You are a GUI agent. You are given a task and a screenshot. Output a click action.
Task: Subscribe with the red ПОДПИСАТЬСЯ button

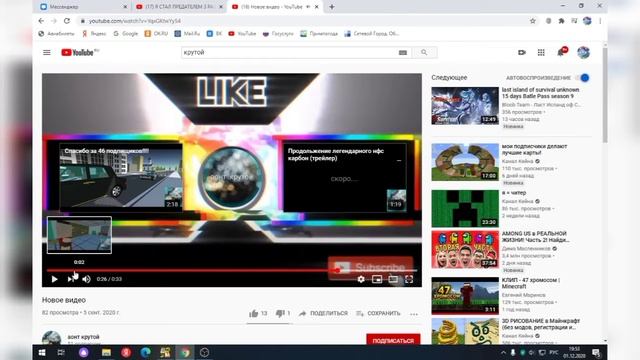(x=393, y=340)
